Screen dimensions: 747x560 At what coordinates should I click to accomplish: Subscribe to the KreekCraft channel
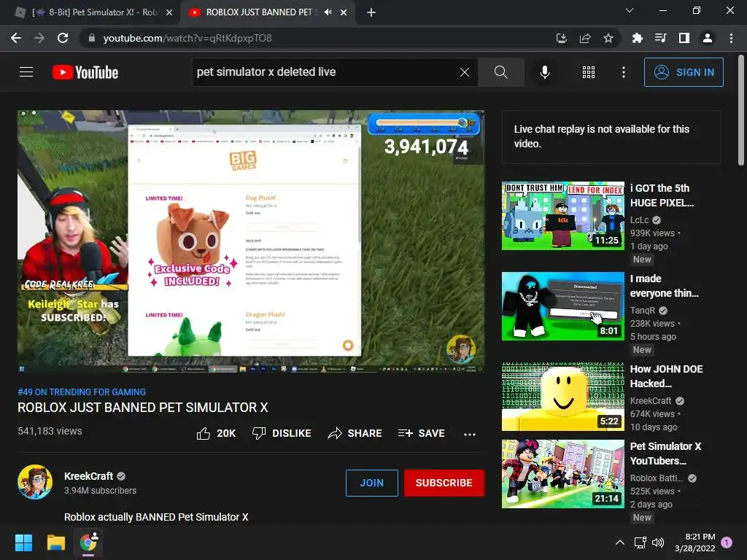[x=444, y=483]
